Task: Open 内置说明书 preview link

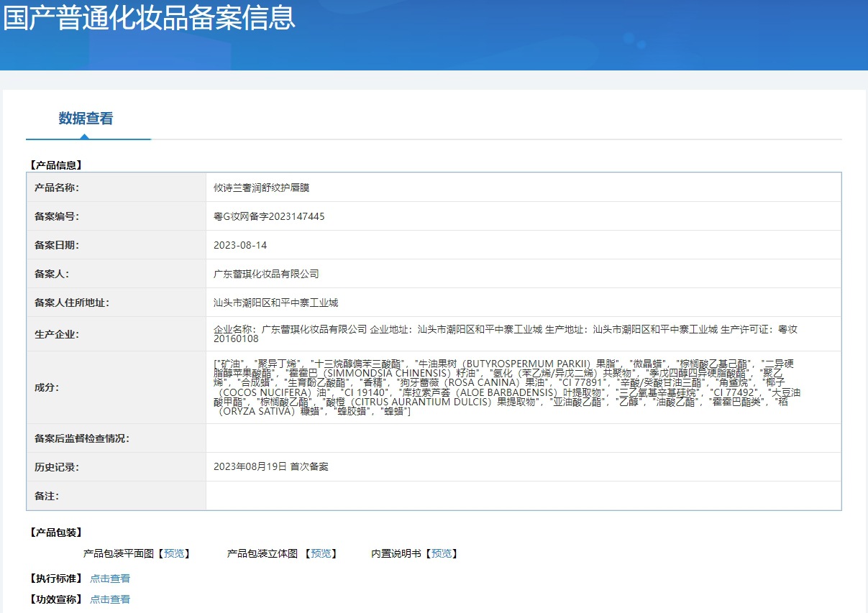Action: pyautogui.click(x=442, y=553)
